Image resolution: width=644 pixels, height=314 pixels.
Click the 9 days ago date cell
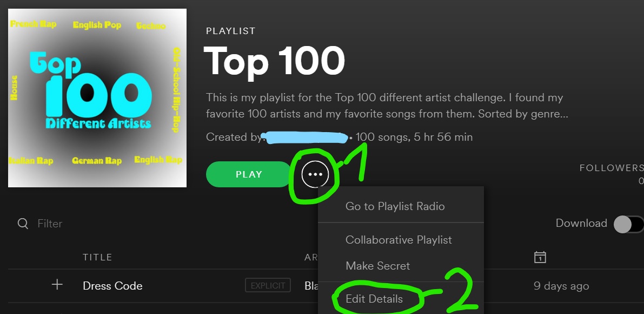tap(561, 286)
